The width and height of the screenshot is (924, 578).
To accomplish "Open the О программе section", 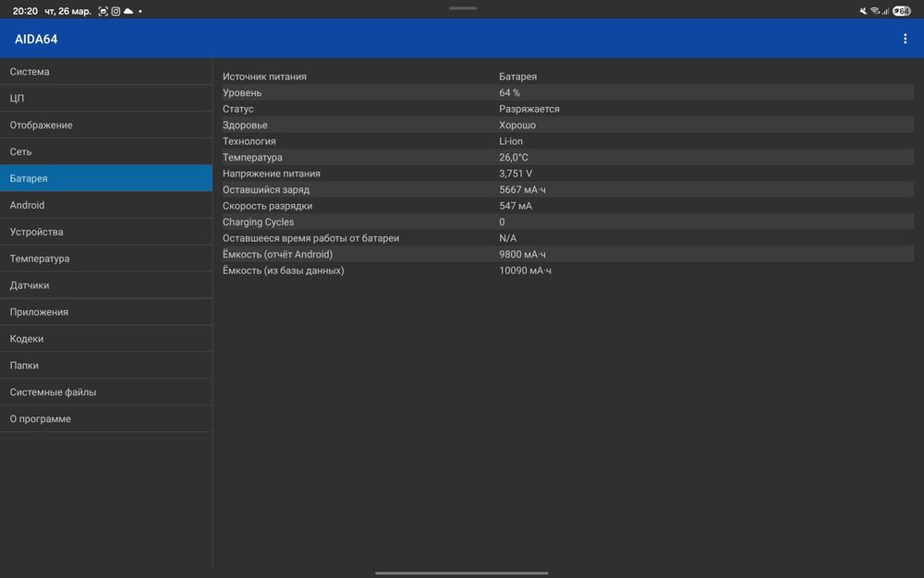I will point(106,418).
